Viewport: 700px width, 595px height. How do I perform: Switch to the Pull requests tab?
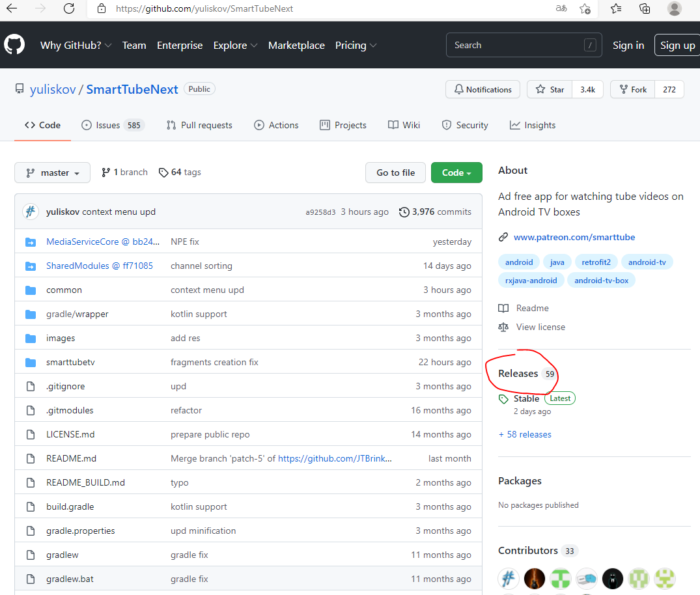[x=199, y=125]
